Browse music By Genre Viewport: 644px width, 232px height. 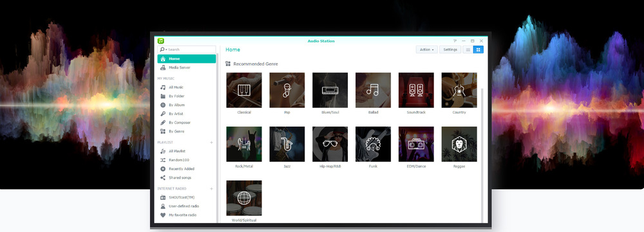187,132
